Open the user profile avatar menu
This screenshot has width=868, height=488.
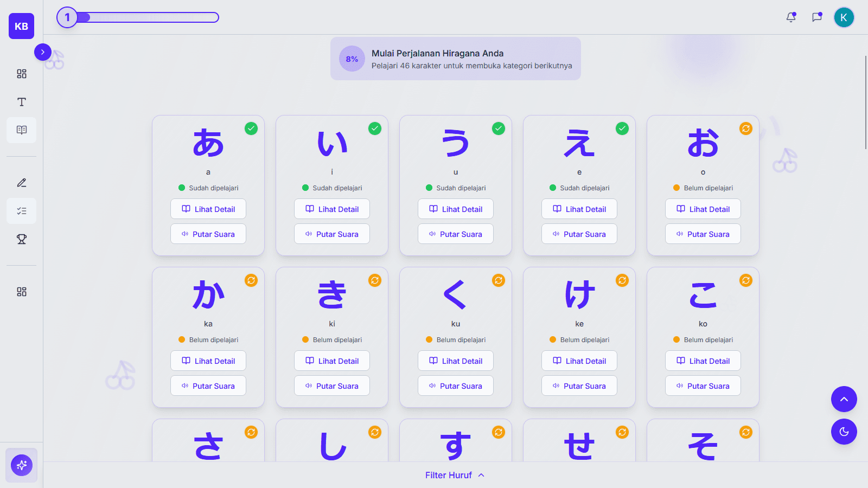[x=844, y=17]
